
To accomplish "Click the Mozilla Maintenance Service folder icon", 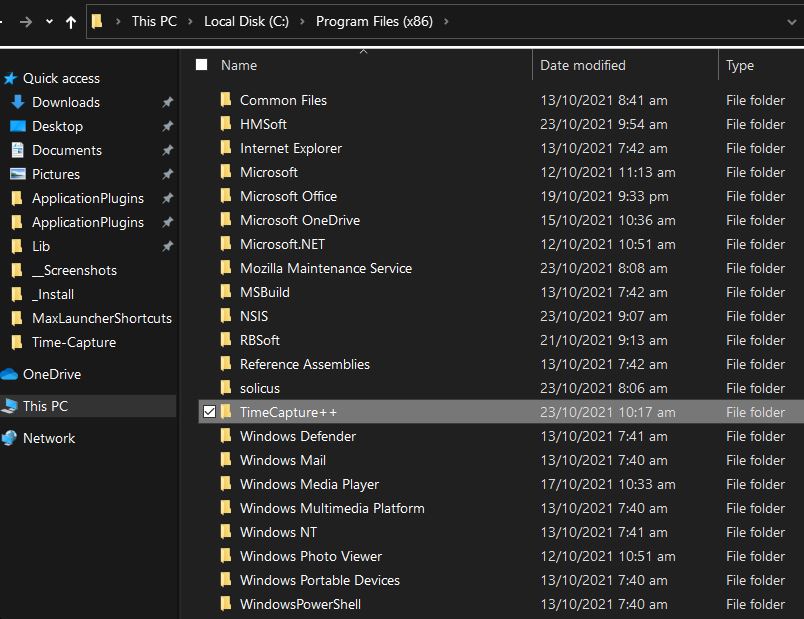I will (x=226, y=268).
